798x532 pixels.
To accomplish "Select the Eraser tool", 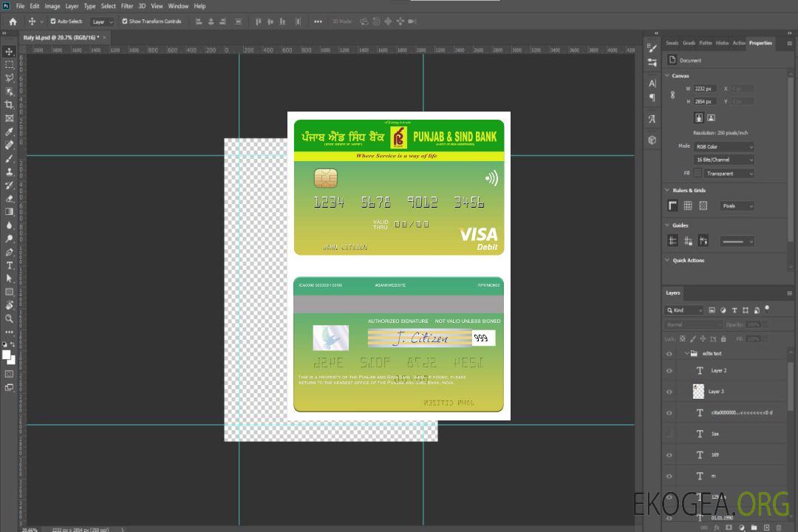I will [x=9, y=199].
